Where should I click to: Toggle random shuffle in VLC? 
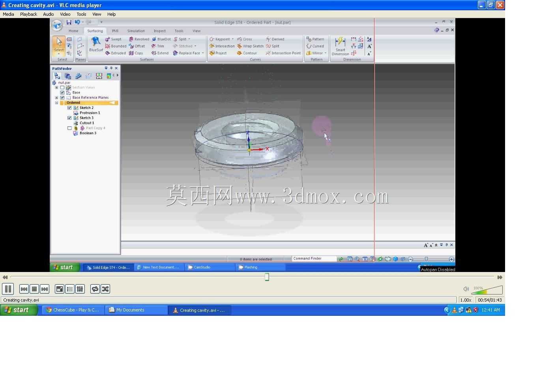coord(105,289)
